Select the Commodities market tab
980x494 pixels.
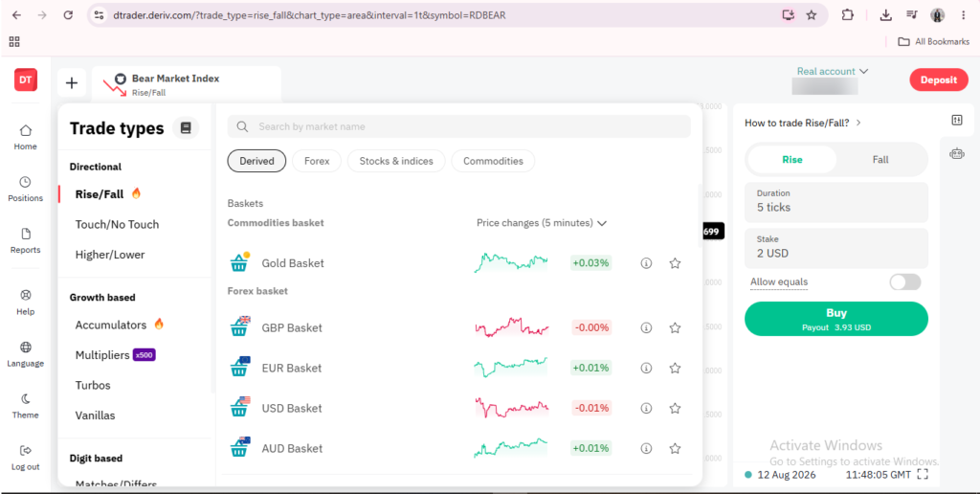click(493, 161)
